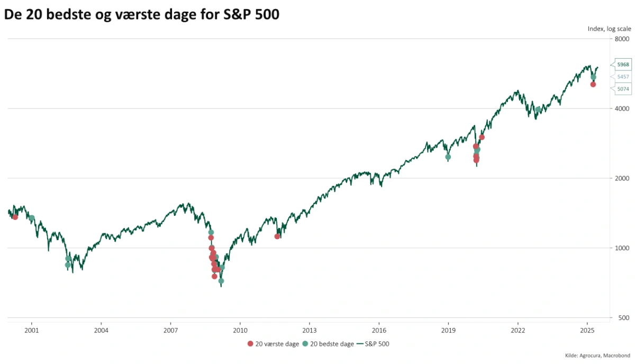Viewport: 635px width, 364px height.
Task: Click the green best-day dot at 2001
Action: coord(32,218)
